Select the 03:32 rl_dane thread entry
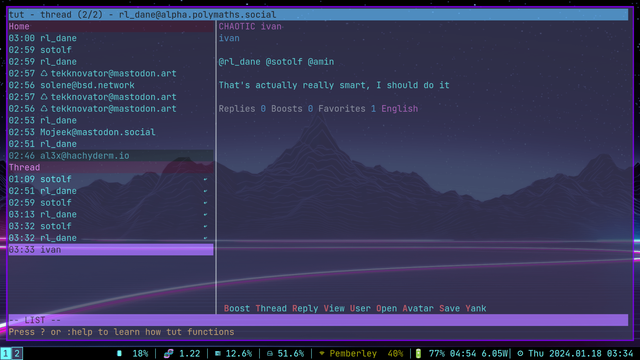 coord(111,238)
